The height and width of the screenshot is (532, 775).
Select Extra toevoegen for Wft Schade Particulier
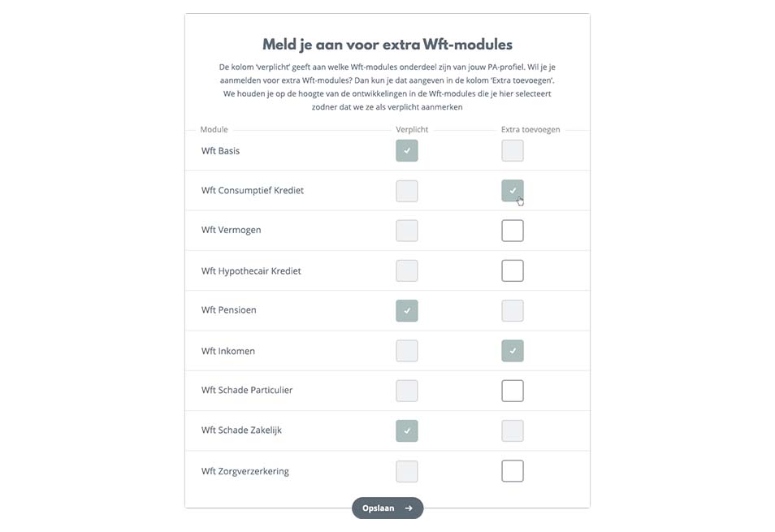click(x=513, y=391)
